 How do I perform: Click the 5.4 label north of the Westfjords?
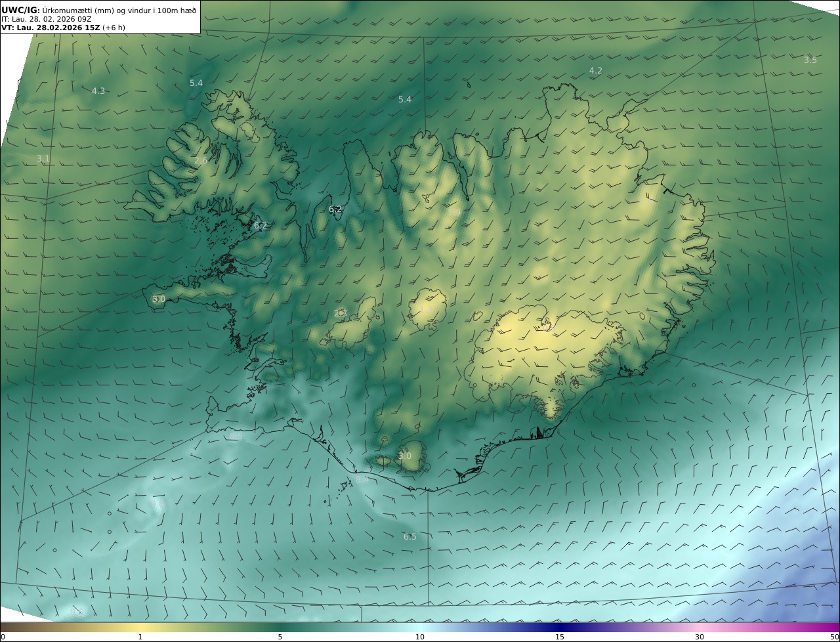(196, 83)
